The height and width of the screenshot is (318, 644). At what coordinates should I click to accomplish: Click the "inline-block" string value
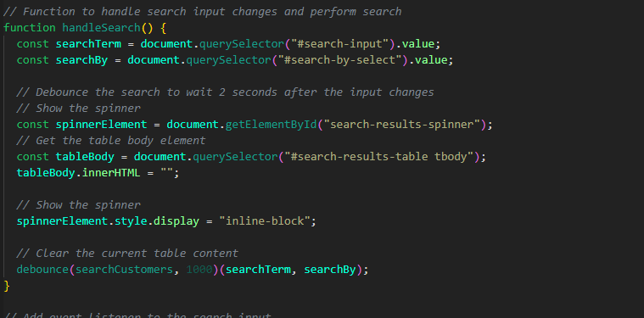click(264, 221)
